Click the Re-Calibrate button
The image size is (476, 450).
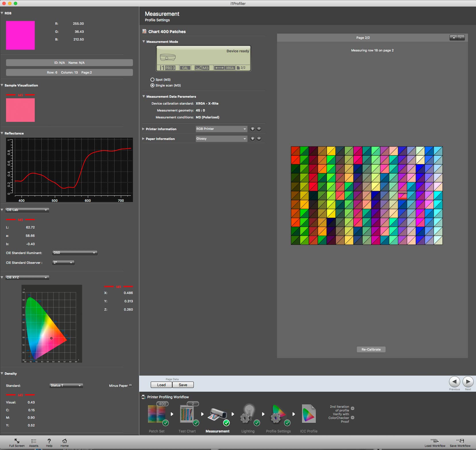371,349
